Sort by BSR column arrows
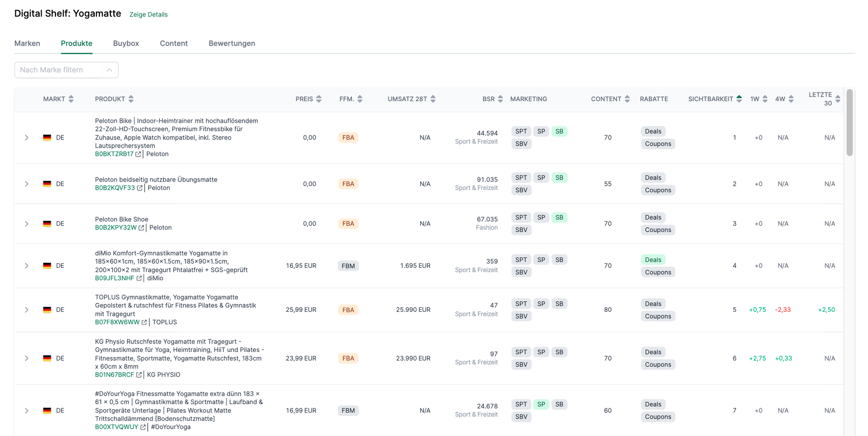 500,99
